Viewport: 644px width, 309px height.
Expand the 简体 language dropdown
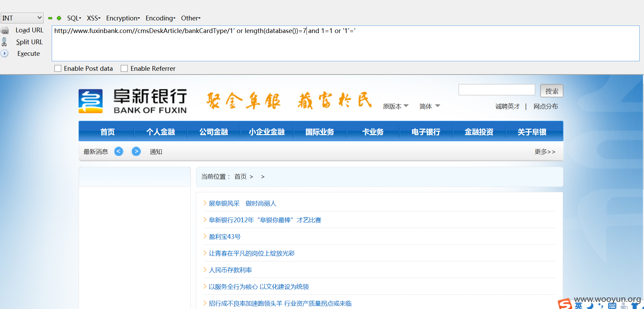click(430, 106)
